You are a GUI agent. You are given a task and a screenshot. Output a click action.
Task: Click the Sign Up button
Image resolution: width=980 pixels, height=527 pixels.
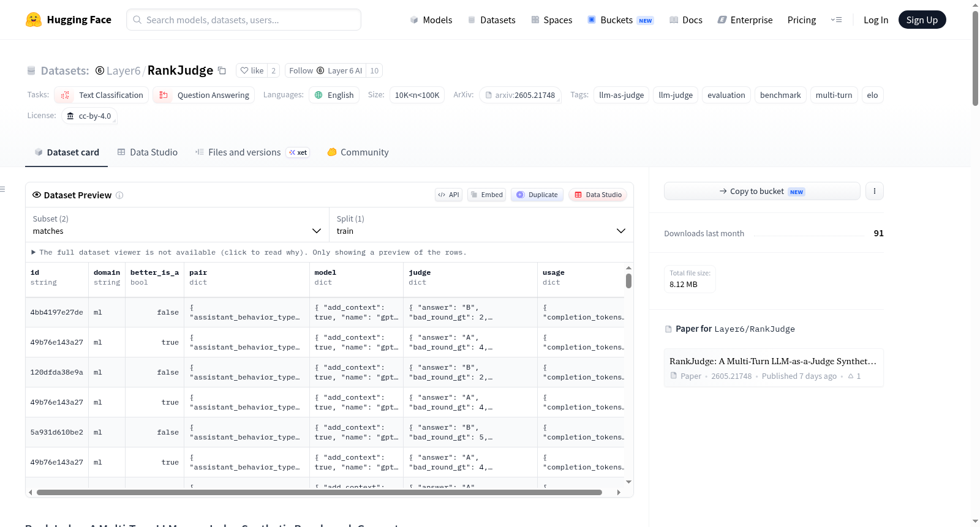click(922, 20)
